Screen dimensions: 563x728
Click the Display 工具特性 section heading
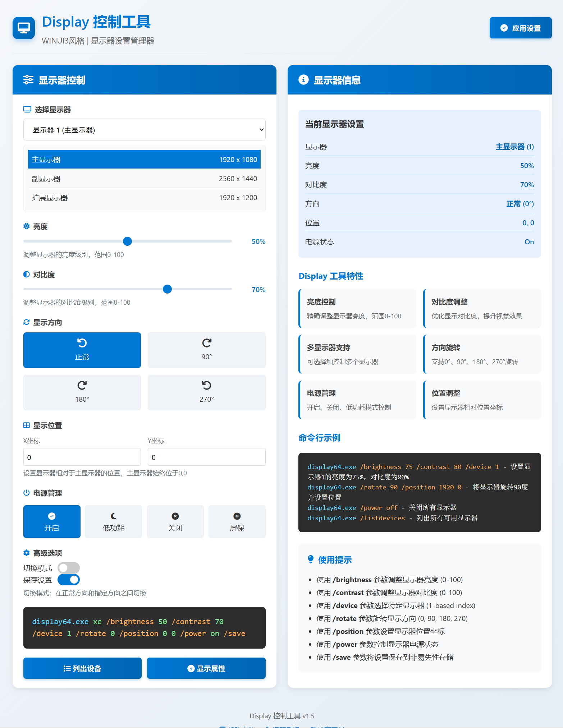coord(331,276)
